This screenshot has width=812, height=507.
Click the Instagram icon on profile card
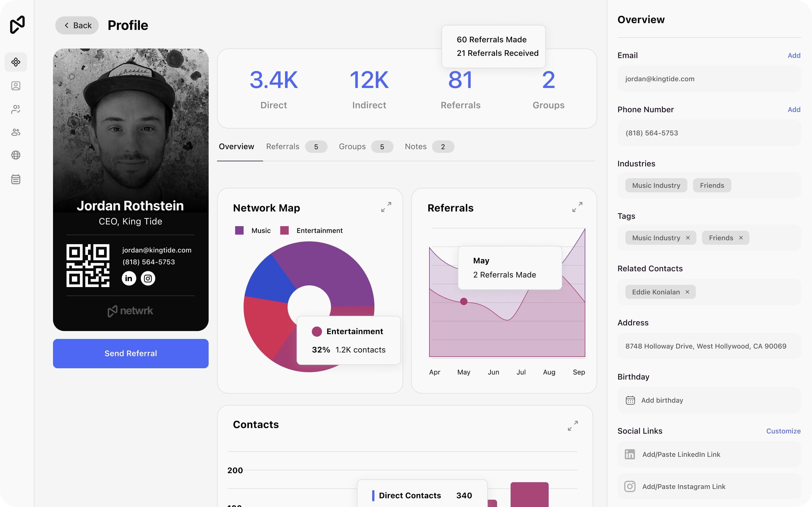148,278
